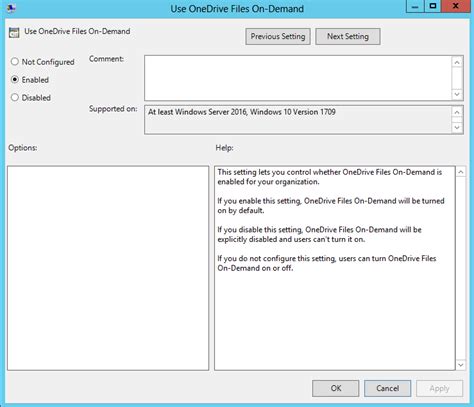Viewport: 474px width, 407px height.
Task: Click the Comment box scroll up arrow
Action: pyautogui.click(x=457, y=62)
